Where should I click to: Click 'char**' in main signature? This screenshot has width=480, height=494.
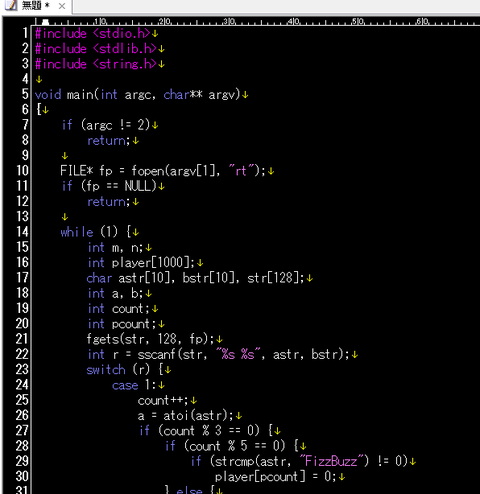point(183,95)
